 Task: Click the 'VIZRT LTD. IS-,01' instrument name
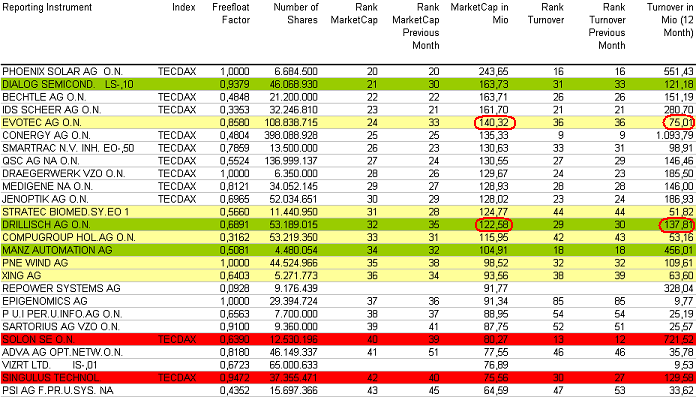point(50,365)
